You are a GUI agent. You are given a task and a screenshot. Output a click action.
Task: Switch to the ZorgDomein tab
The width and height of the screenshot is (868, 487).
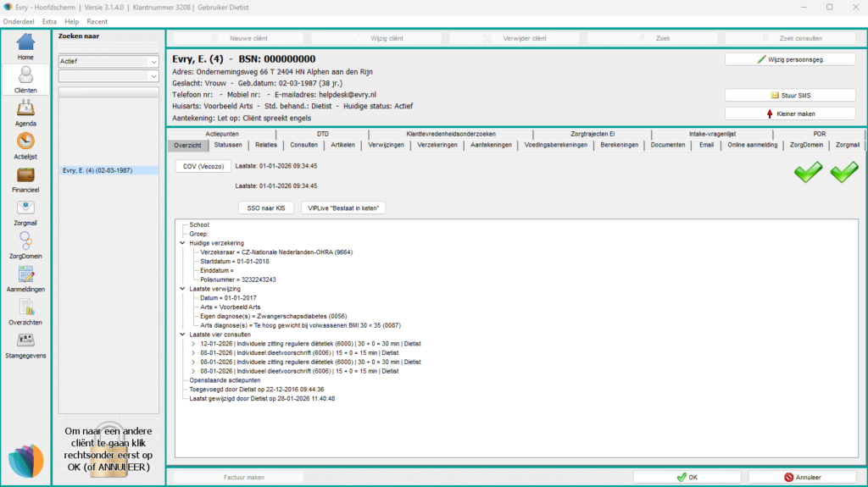[x=807, y=145]
